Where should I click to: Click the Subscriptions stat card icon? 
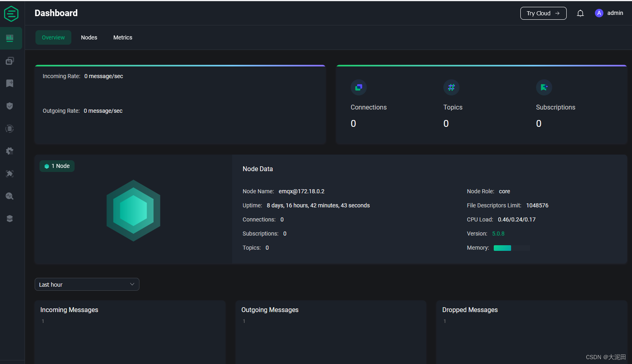pyautogui.click(x=544, y=87)
